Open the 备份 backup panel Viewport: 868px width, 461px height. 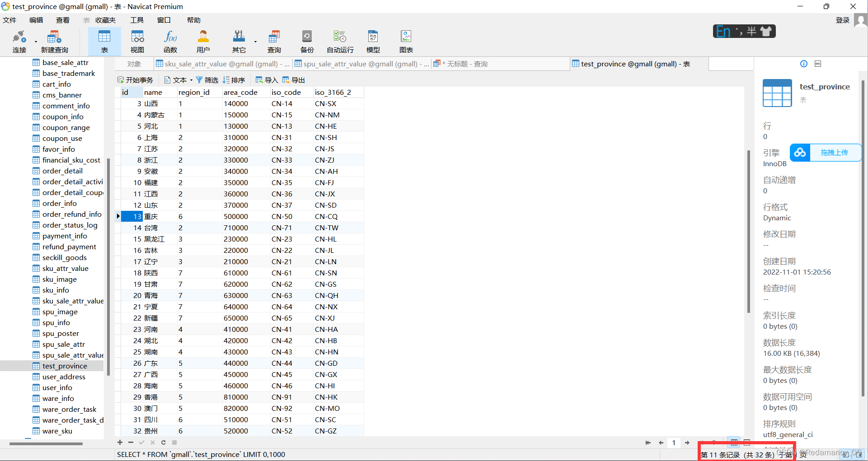click(x=307, y=41)
